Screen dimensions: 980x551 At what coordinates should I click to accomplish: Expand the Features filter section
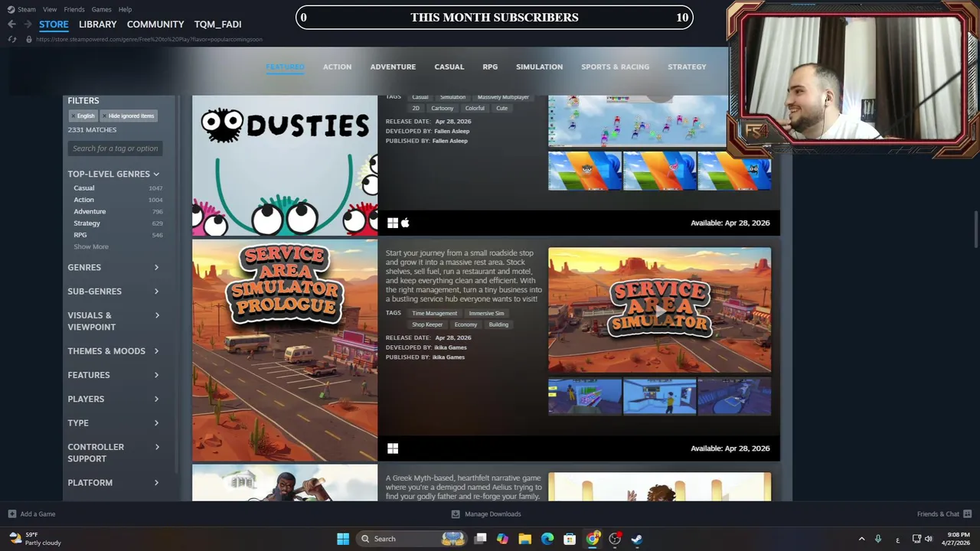tap(113, 375)
